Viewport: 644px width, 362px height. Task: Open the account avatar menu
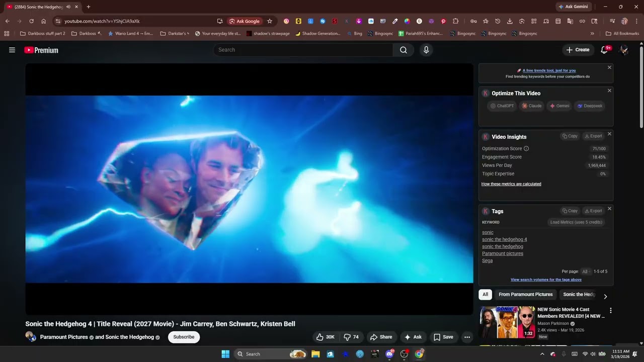pyautogui.click(x=624, y=50)
